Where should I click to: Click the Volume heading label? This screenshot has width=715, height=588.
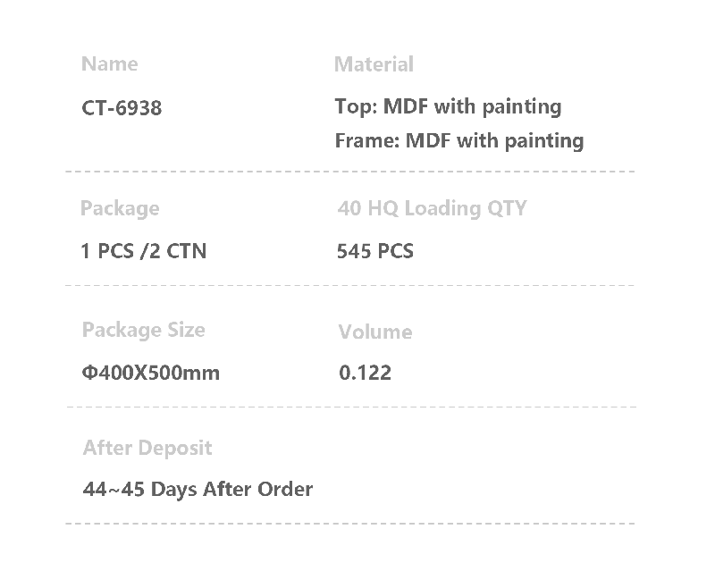[x=375, y=332]
